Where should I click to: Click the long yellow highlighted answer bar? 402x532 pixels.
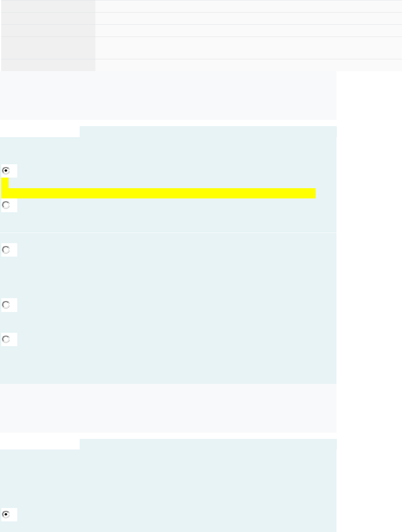click(x=159, y=193)
